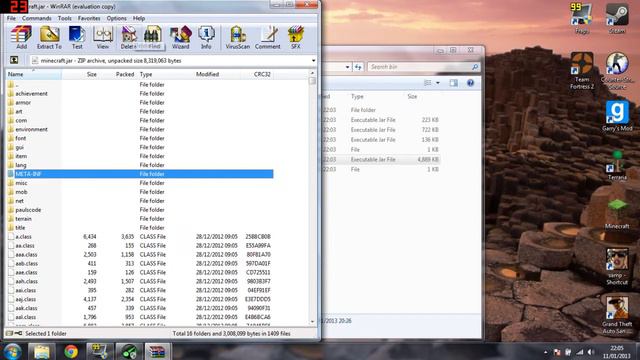640x360 pixels.
Task: Open the Tools menu
Action: click(64, 18)
